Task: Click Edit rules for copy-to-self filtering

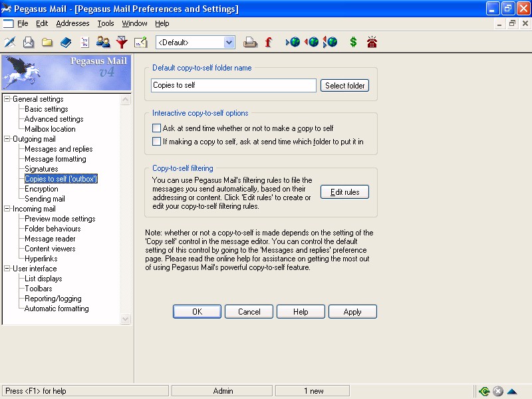Action: [344, 192]
